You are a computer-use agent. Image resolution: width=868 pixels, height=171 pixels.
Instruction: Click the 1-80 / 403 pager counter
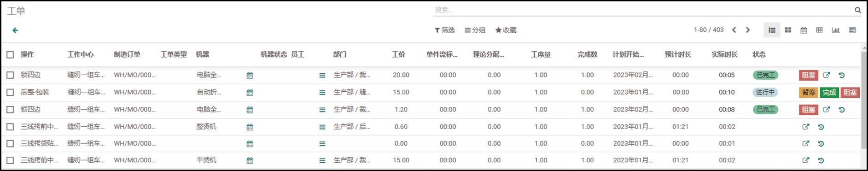click(709, 30)
